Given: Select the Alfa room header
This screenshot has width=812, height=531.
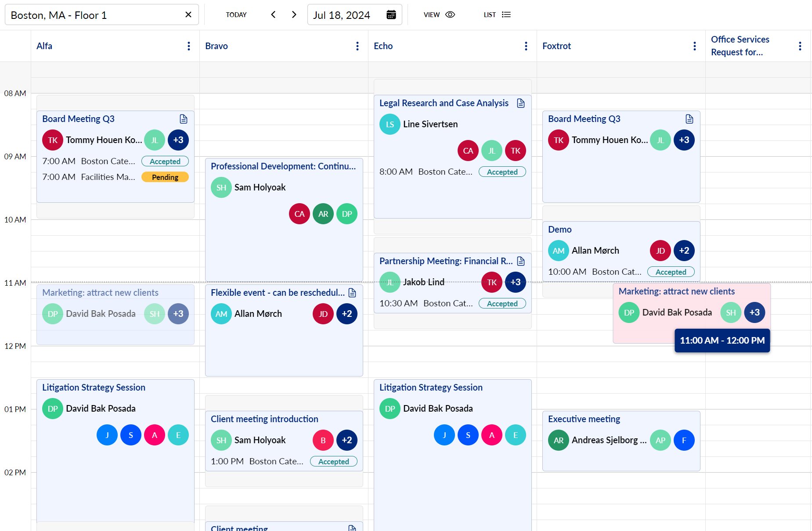Looking at the screenshot, I should coord(44,46).
